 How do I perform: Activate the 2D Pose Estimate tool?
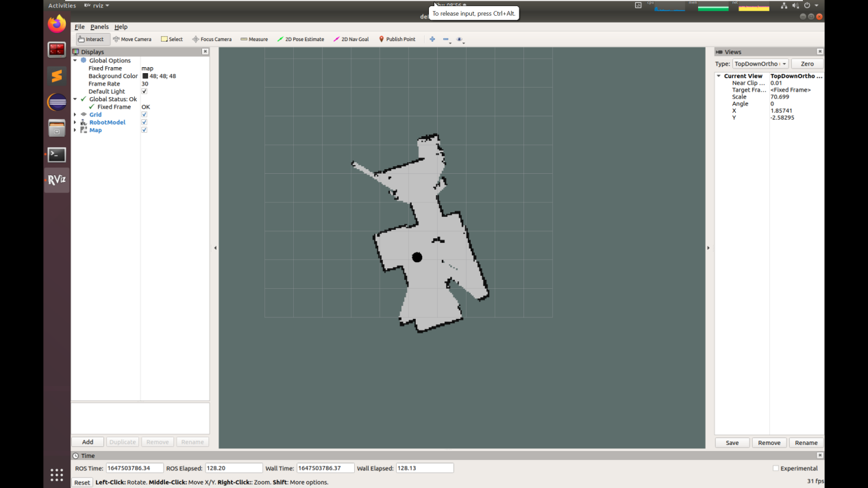coord(301,39)
